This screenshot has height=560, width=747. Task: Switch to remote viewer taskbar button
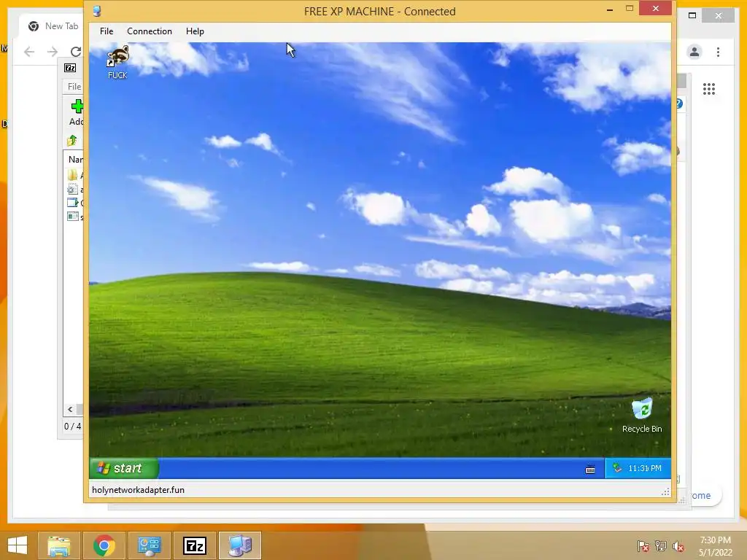pos(240,545)
